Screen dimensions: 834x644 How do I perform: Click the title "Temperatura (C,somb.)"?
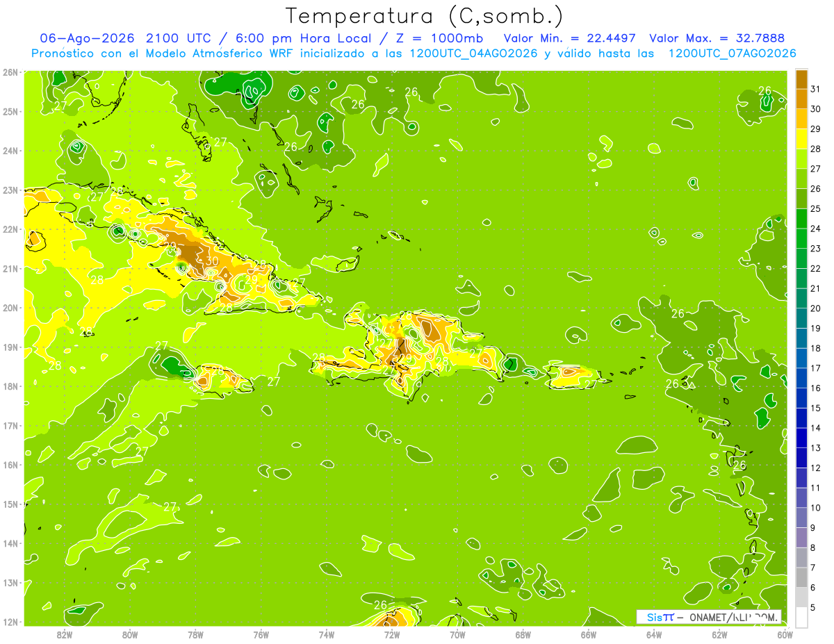pyautogui.click(x=424, y=16)
